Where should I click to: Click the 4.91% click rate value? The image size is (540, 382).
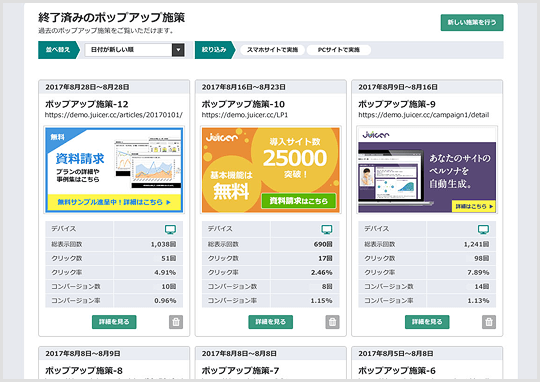click(165, 272)
